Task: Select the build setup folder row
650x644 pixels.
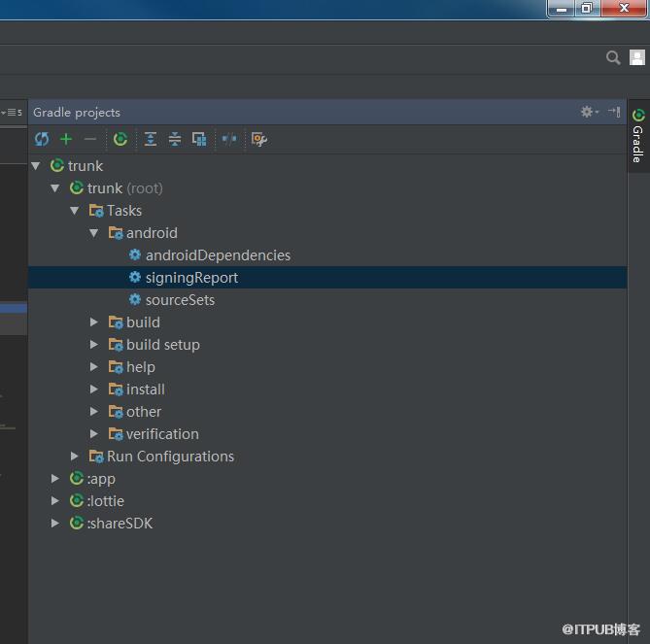Action: [x=327, y=345]
